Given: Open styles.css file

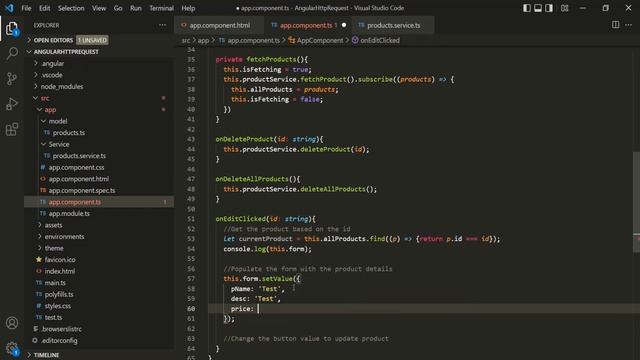Looking at the screenshot, I should (x=99, y=306).
